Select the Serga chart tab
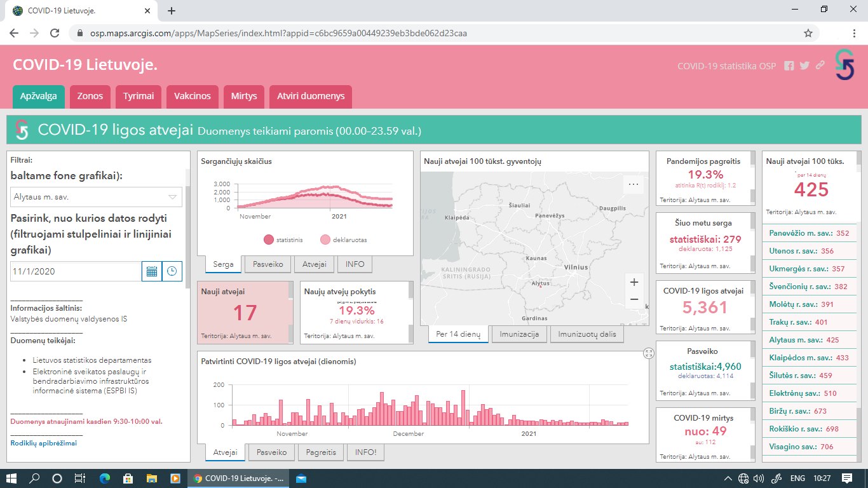868x488 pixels. click(223, 264)
